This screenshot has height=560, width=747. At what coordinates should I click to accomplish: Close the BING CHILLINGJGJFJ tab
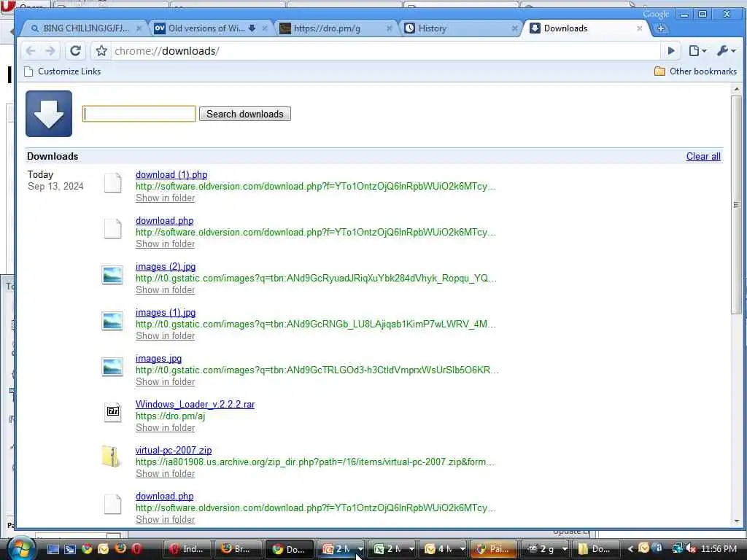click(x=139, y=28)
